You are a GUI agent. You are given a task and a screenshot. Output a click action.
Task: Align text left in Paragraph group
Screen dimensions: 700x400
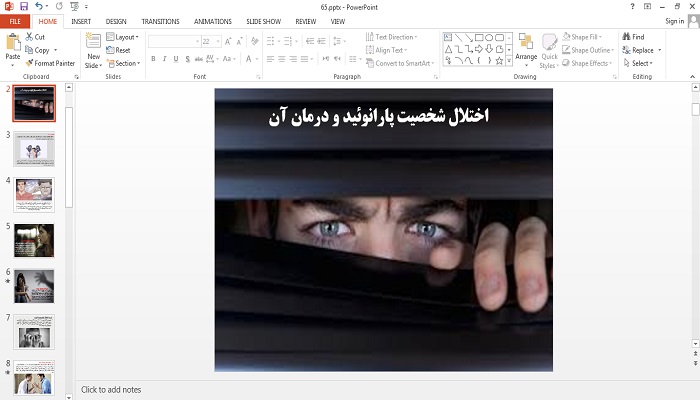coord(271,59)
